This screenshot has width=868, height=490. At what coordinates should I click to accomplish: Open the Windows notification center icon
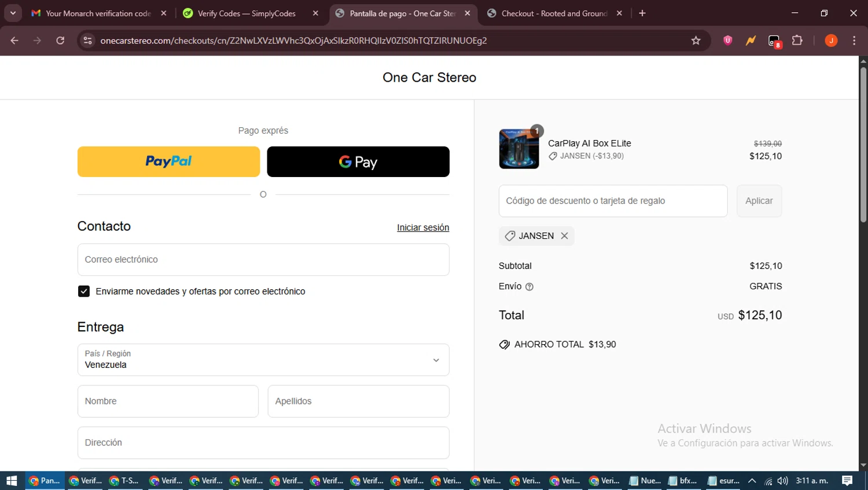click(x=847, y=480)
